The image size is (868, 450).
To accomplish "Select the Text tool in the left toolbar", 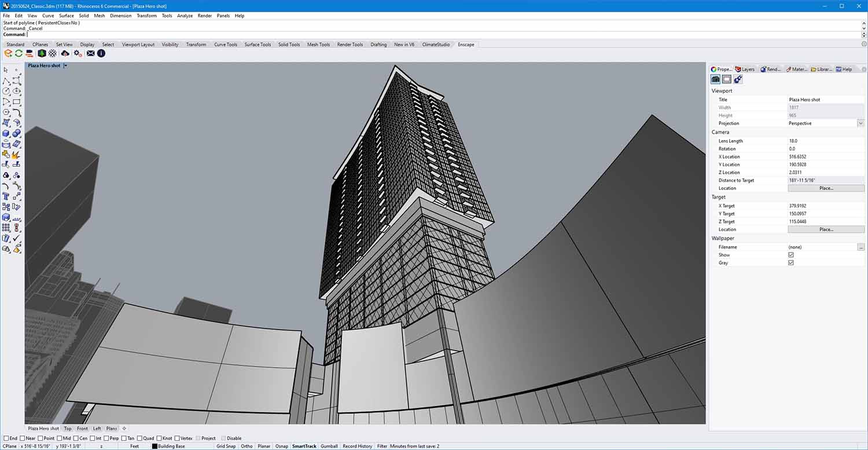I will click(x=6, y=196).
